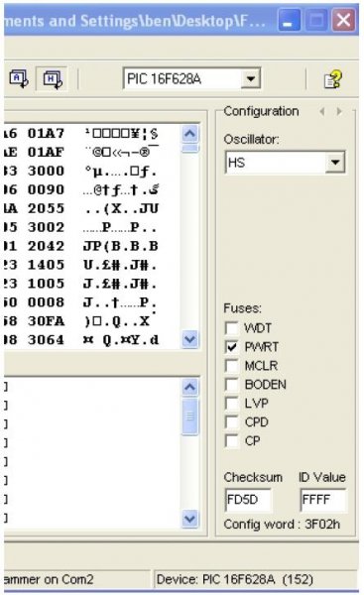Image resolution: width=364 pixels, height=595 pixels.
Task: Click Configuration panel right arrow
Action: pos(339,111)
